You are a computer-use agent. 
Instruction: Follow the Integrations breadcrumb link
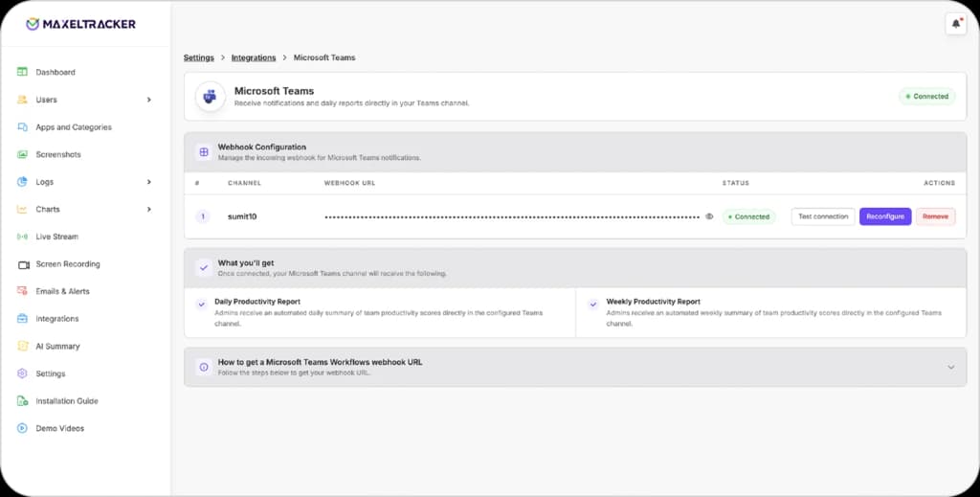pyautogui.click(x=253, y=57)
